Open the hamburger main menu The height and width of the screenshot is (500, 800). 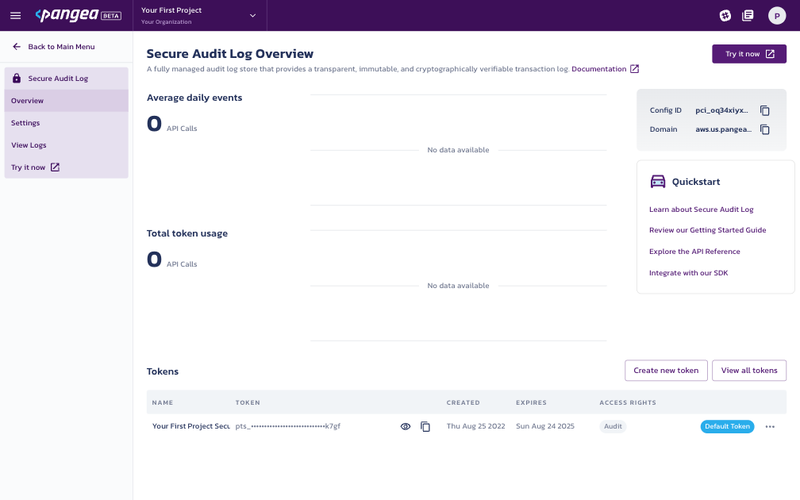pyautogui.click(x=15, y=16)
